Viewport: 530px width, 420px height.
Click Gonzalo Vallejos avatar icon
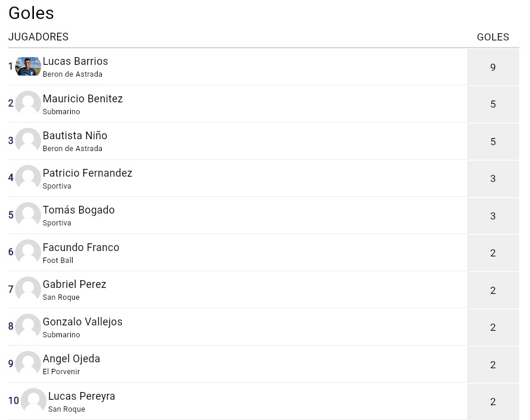28,327
